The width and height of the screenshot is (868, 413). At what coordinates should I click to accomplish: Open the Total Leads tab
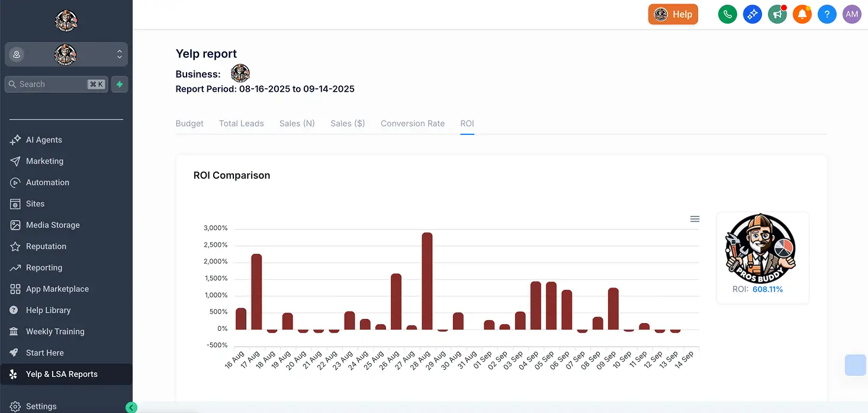click(x=241, y=124)
